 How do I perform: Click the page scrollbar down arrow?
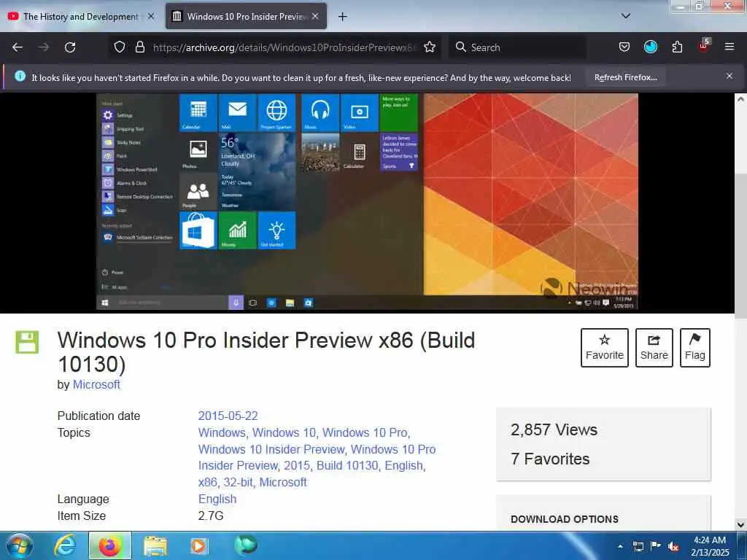[x=740, y=525]
